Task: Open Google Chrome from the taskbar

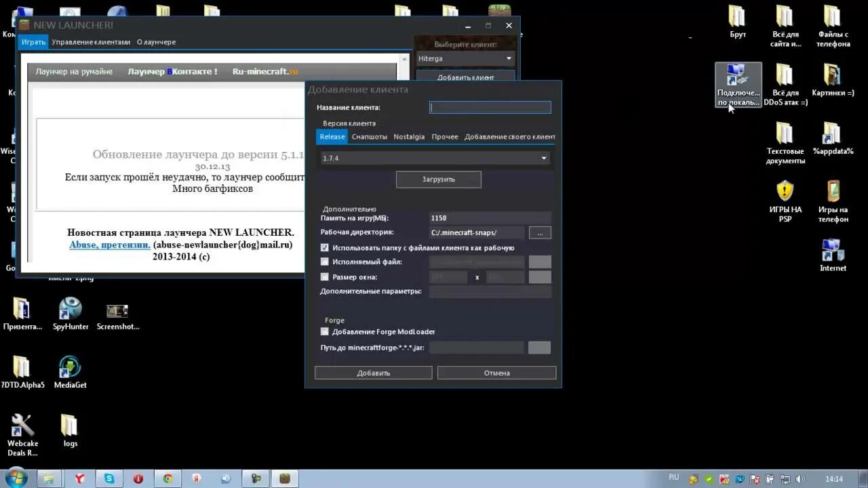Action: pos(167,479)
